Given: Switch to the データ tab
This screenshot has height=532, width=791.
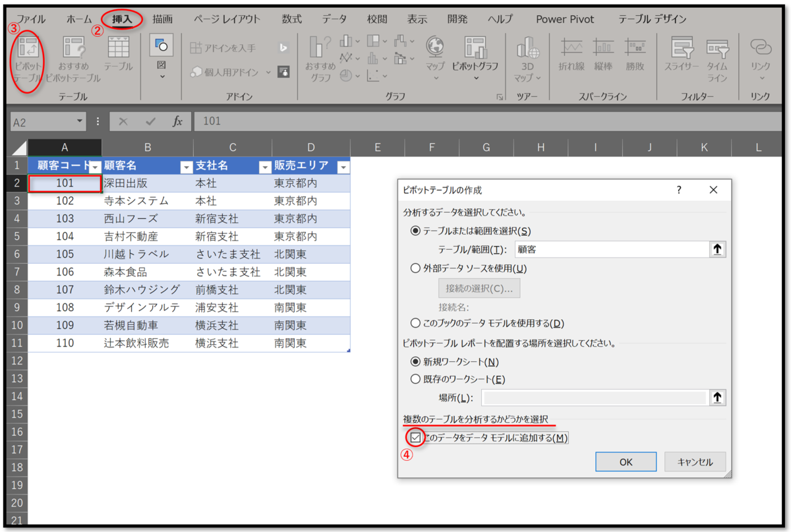Looking at the screenshot, I should [x=334, y=19].
